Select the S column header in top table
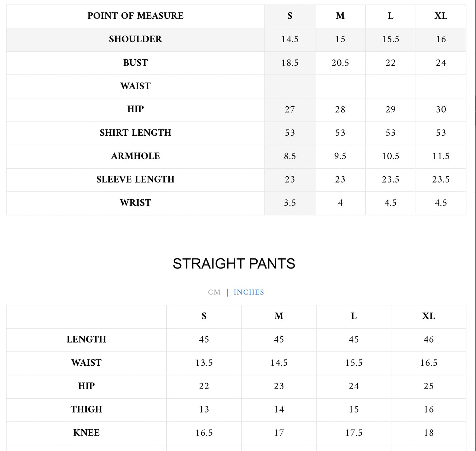Image resolution: width=476 pixels, height=451 pixels. coord(290,16)
